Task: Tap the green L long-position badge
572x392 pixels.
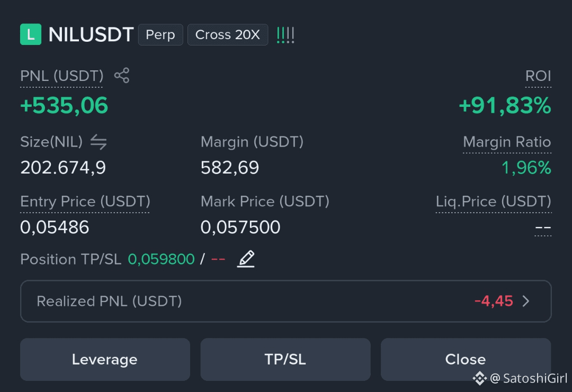Action: (x=31, y=34)
